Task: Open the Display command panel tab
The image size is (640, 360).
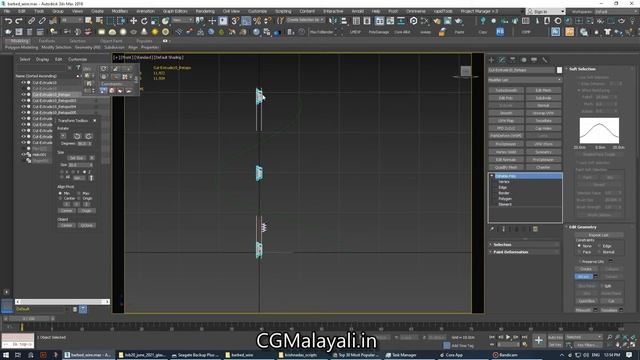Action: pyautogui.click(x=534, y=60)
